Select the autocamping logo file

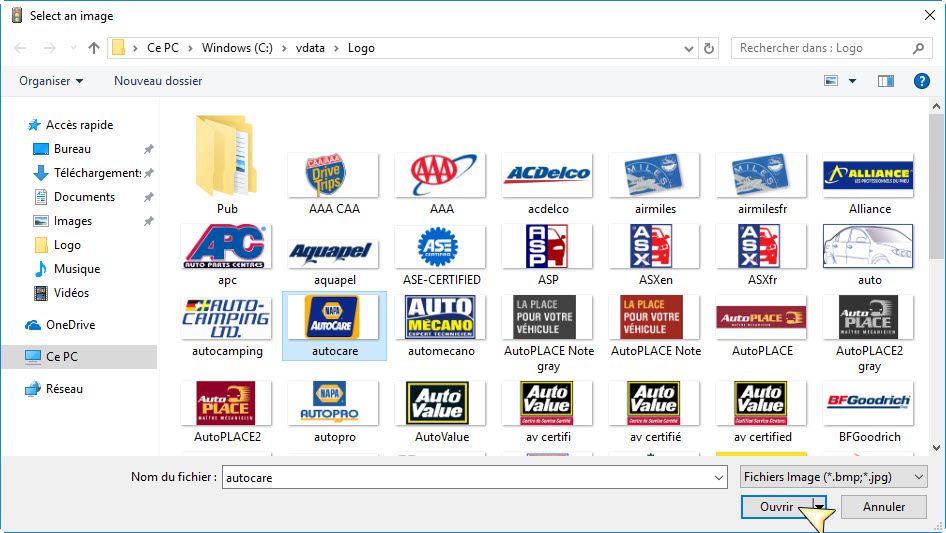click(227, 318)
